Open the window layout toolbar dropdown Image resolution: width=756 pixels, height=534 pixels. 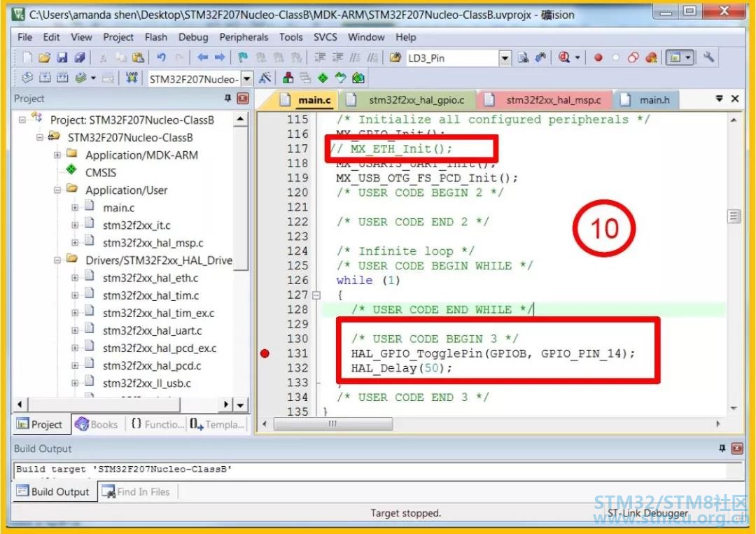(x=688, y=58)
